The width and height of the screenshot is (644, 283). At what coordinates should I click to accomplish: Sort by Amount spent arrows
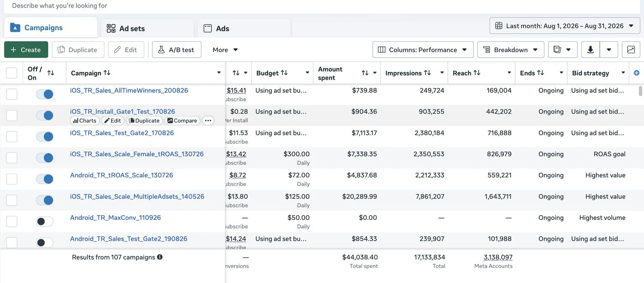click(x=365, y=73)
